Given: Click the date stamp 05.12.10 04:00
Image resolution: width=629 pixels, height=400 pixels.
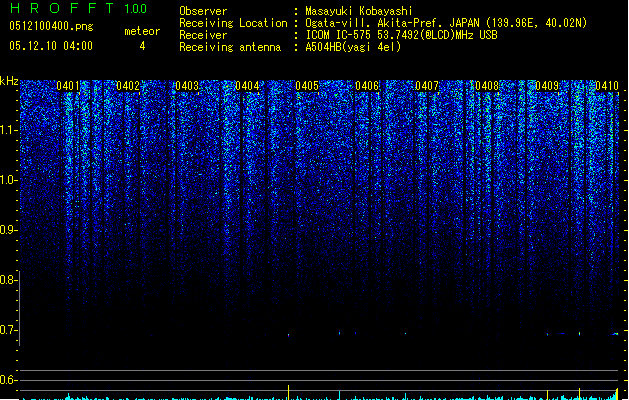Looking at the screenshot, I should coord(51,46).
